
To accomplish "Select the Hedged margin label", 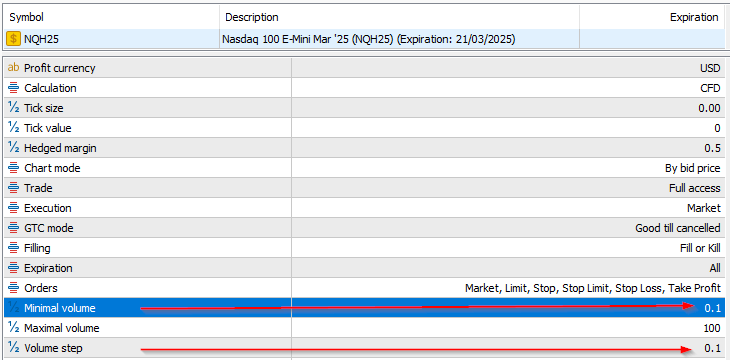I will [61, 148].
